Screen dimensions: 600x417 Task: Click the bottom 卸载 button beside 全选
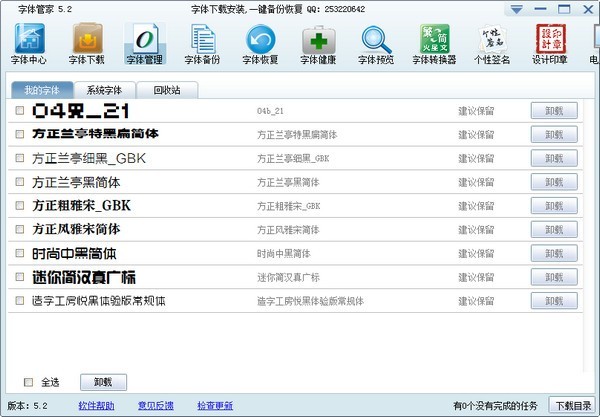click(103, 382)
